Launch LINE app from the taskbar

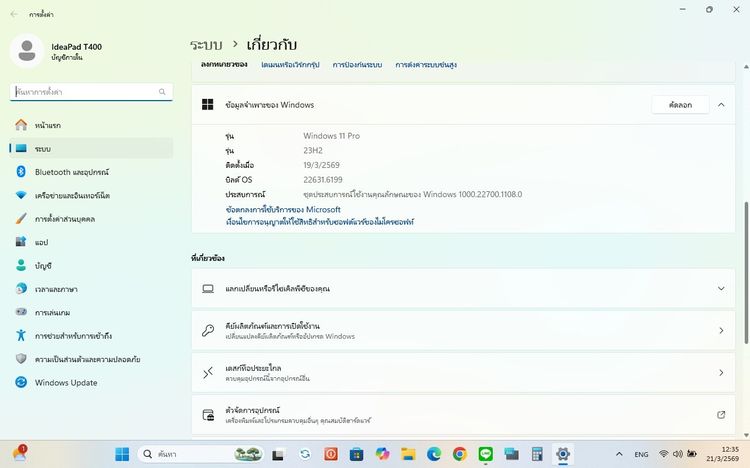(486, 454)
